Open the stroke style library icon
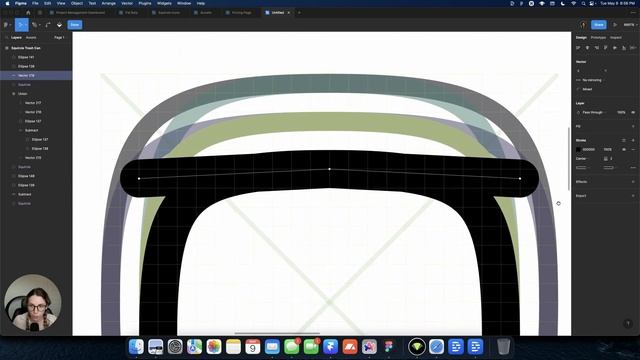640x360 pixels. (624, 140)
